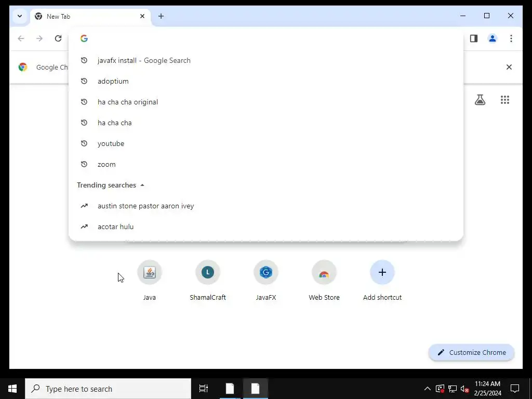Open the notification center icon
This screenshot has width=532, height=399.
[515, 389]
